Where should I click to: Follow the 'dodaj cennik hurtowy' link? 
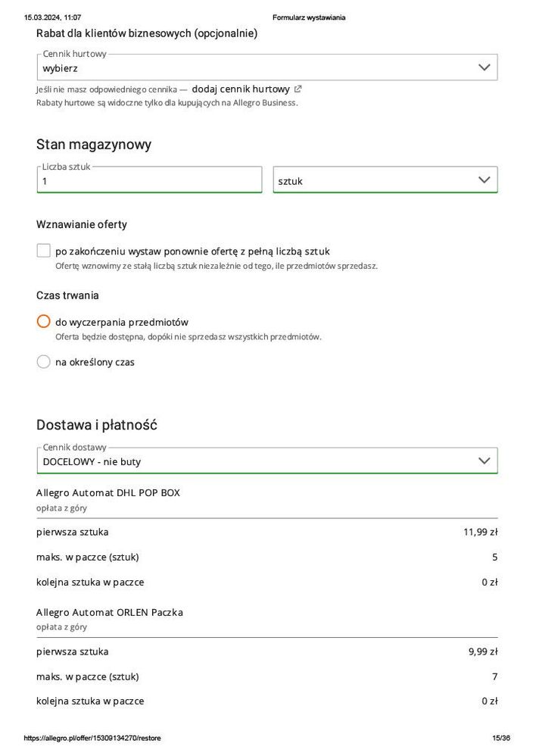pyautogui.click(x=241, y=89)
